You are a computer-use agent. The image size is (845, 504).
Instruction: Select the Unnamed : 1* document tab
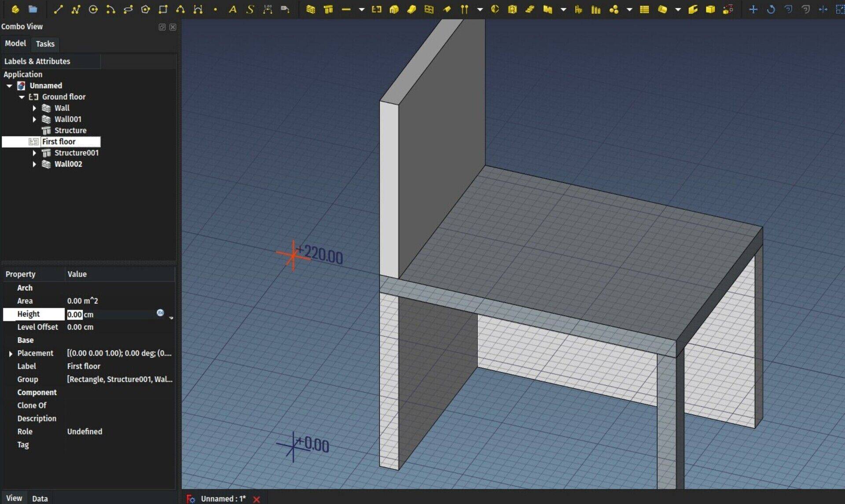(223, 499)
